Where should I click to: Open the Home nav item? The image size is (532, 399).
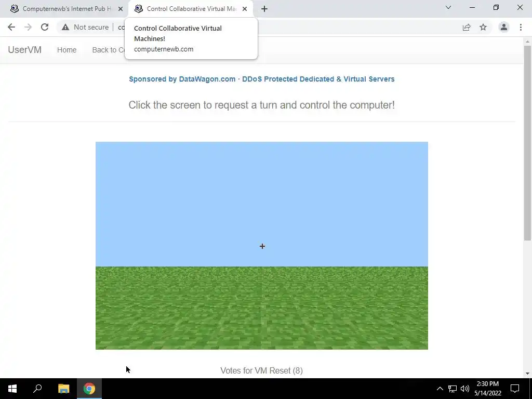point(67,50)
